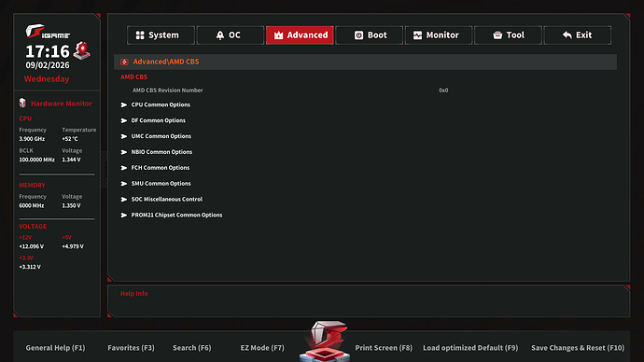Viewport: 644px width, 362px height.
Task: Click the System tab grid icon
Action: [140, 35]
